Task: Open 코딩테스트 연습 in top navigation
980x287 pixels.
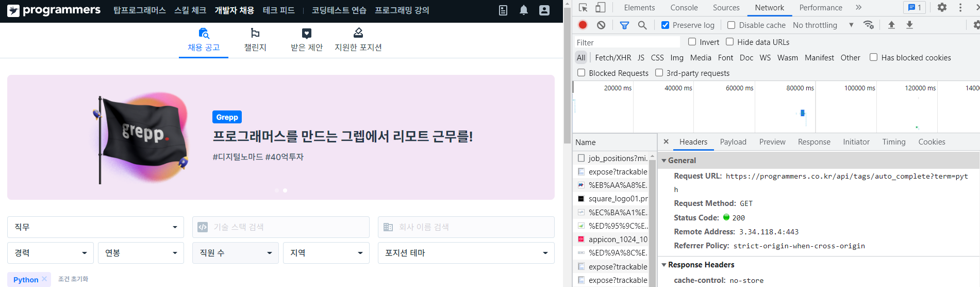Action: (x=339, y=10)
